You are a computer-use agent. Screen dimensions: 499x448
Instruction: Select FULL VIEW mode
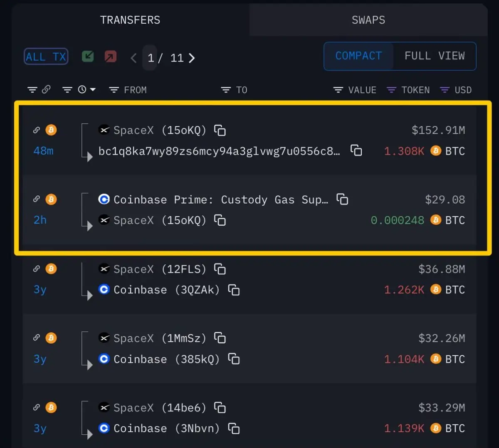pos(435,56)
